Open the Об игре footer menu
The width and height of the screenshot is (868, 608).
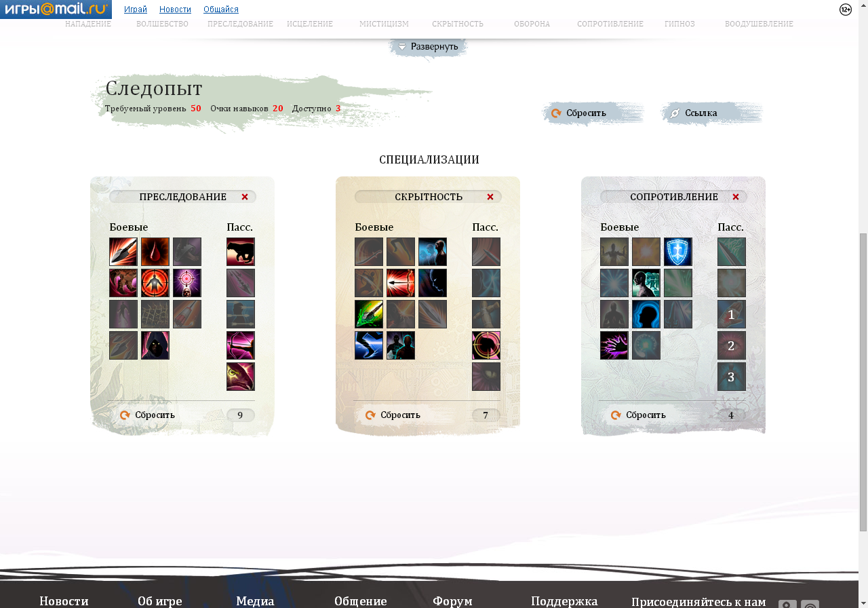(160, 601)
